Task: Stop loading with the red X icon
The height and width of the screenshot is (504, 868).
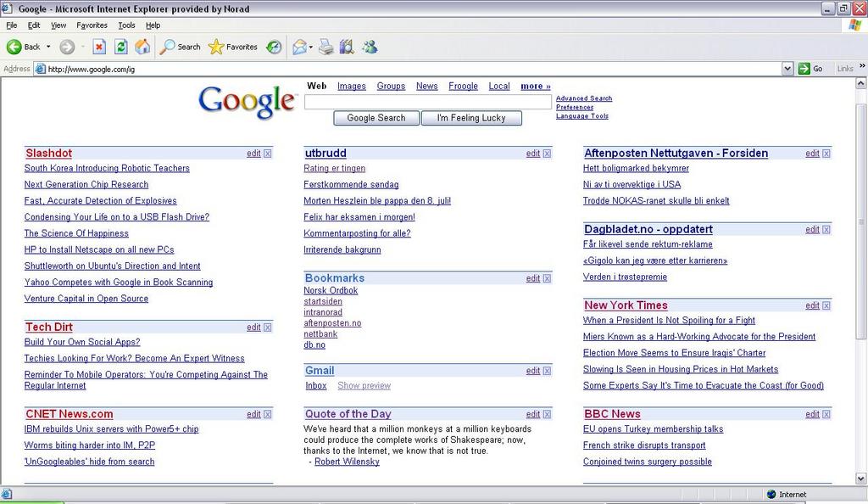Action: (99, 47)
